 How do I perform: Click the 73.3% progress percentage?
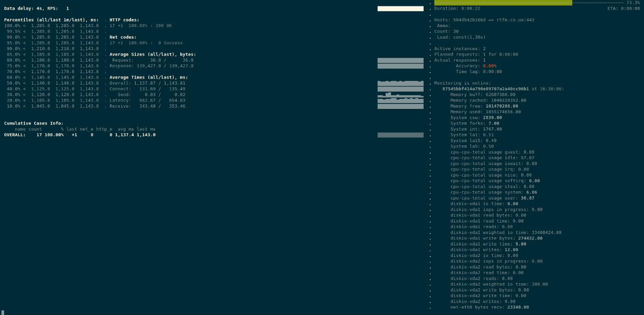coord(633,3)
